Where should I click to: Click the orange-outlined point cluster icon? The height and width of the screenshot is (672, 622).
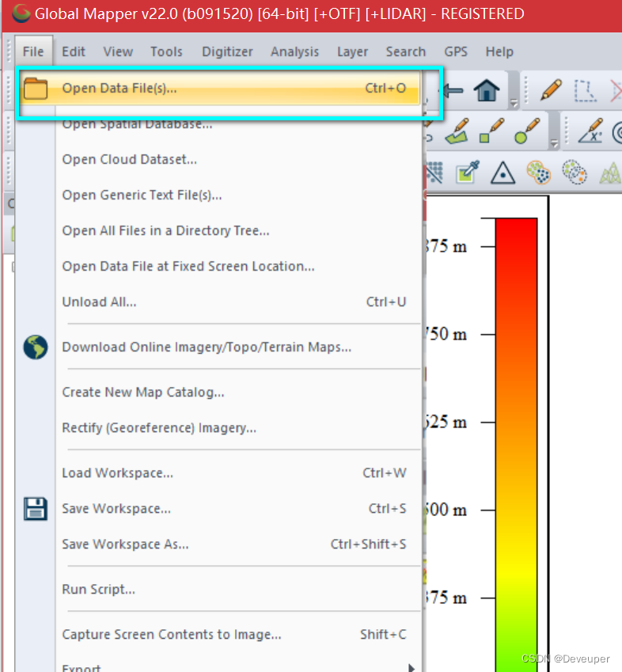pyautogui.click(x=538, y=173)
